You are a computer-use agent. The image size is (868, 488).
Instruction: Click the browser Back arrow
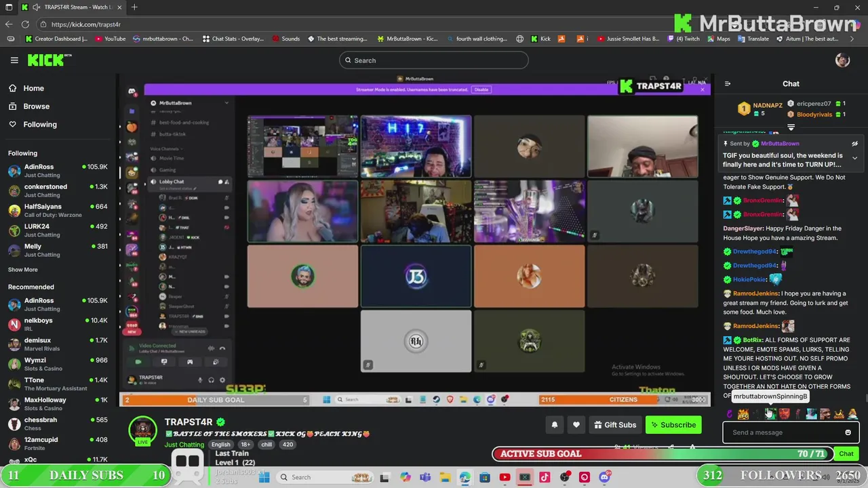9,24
